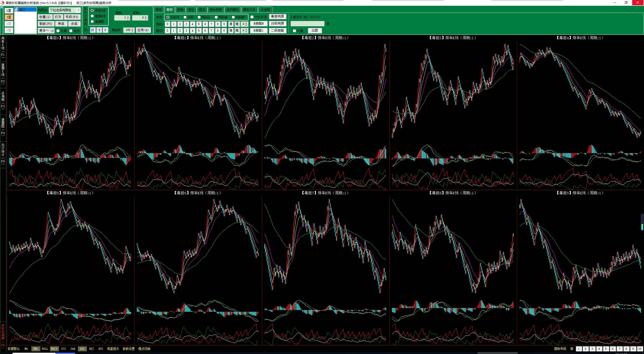Image resolution: width=644 pixels, height=354 pixels.
Task: Decrease the 退期 spinner value
Action: click(x=146, y=19)
